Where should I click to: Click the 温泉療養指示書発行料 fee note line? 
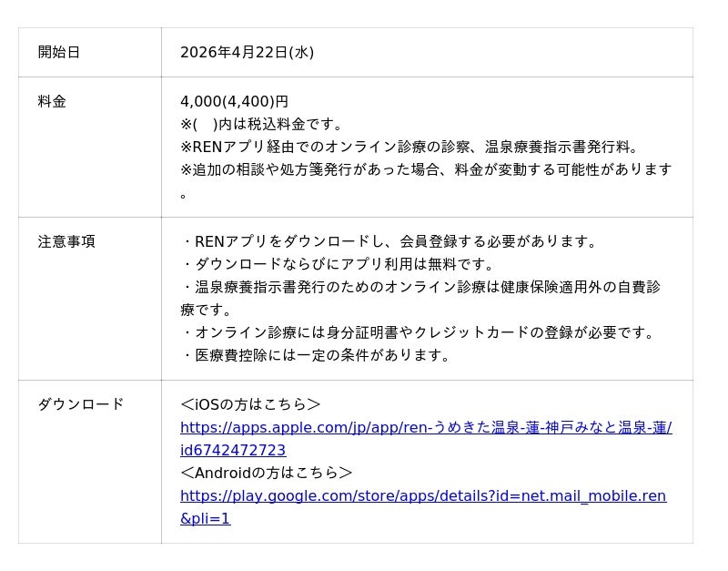(410, 147)
